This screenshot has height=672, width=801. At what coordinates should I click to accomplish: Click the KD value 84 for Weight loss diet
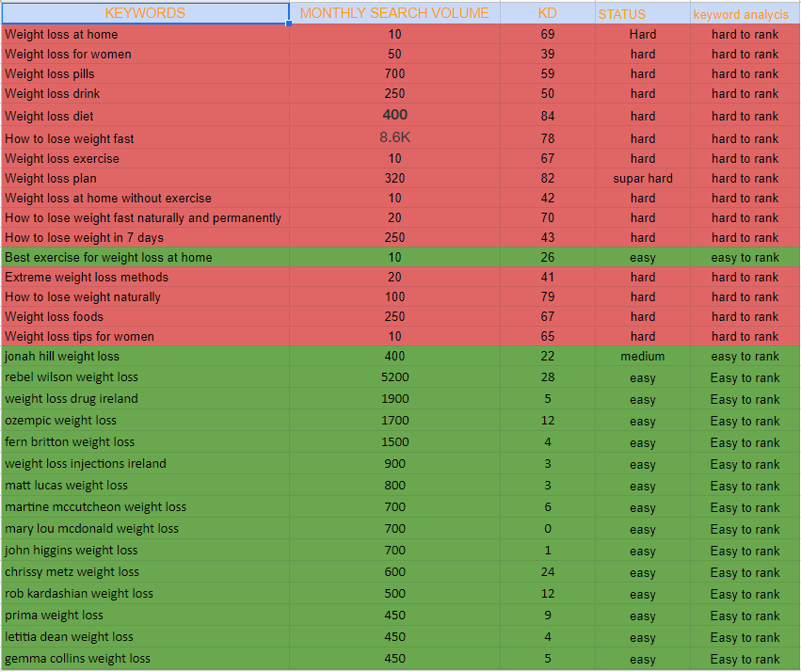(547, 116)
